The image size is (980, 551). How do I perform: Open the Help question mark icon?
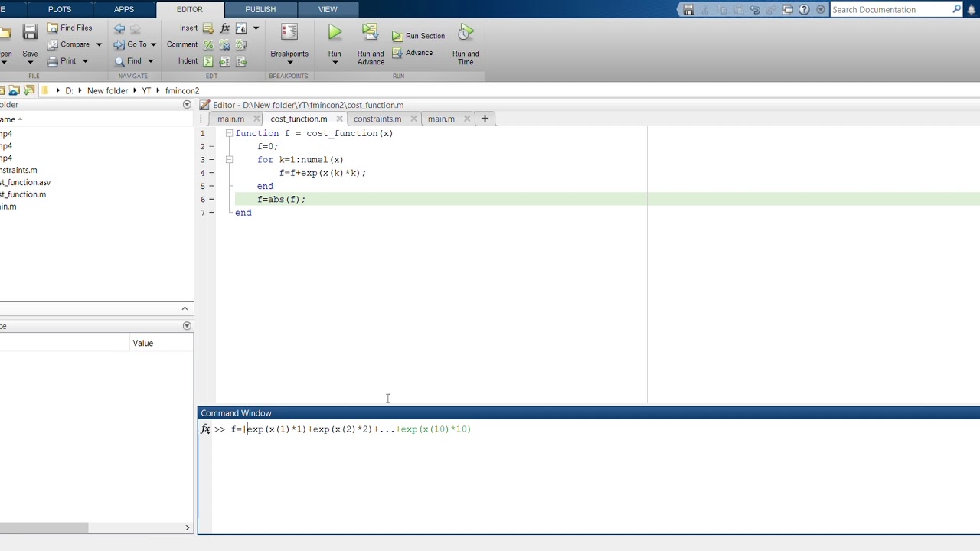tap(804, 9)
